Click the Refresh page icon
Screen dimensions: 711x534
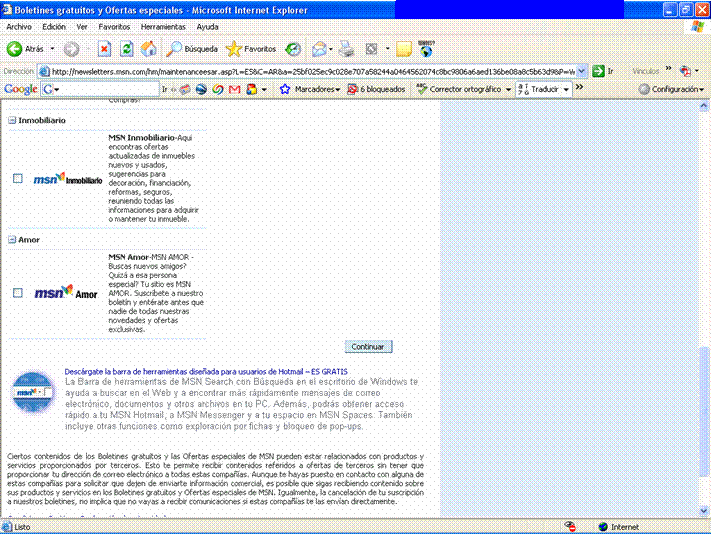click(x=127, y=48)
